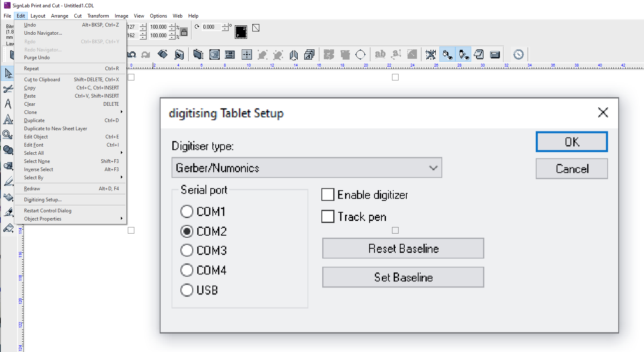Select the text A tool
644x352 pixels.
[8, 119]
